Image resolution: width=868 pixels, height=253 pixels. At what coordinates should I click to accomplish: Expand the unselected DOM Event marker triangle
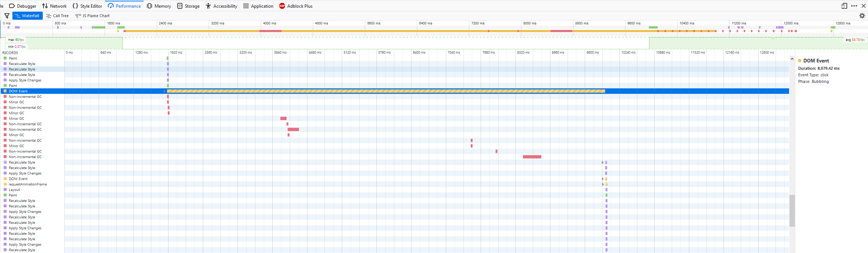coord(603,179)
